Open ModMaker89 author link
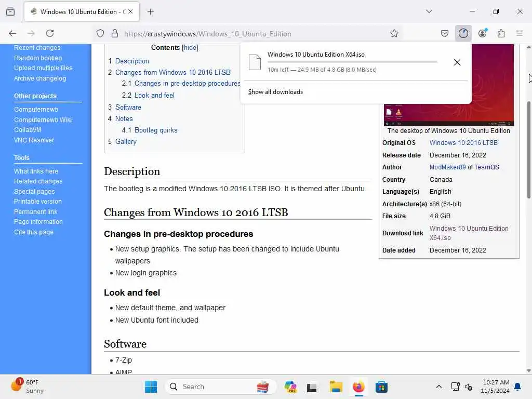Screen dimensions: 532x399 pos(447,167)
